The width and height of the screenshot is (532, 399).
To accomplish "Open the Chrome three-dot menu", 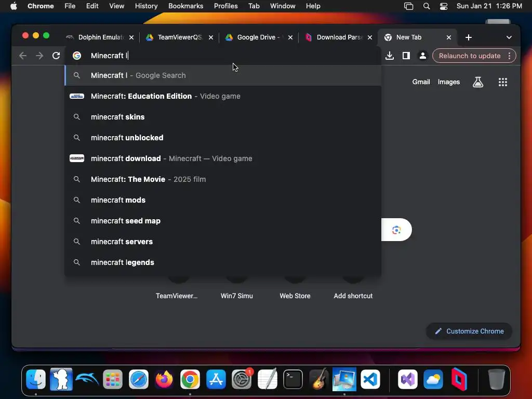I will [x=509, y=56].
